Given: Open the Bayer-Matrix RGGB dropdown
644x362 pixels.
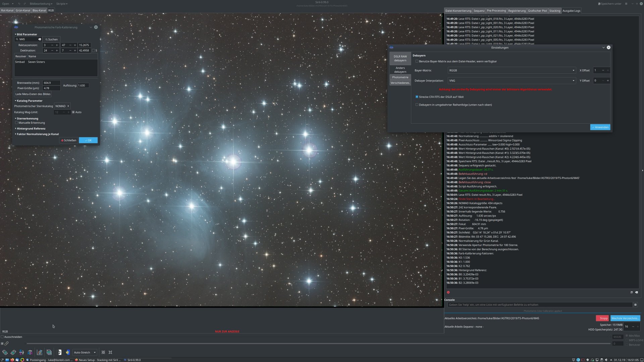Looking at the screenshot, I should [512, 70].
